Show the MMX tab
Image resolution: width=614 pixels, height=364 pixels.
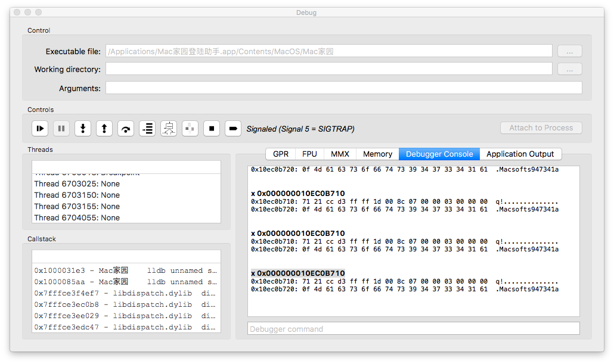tap(340, 154)
